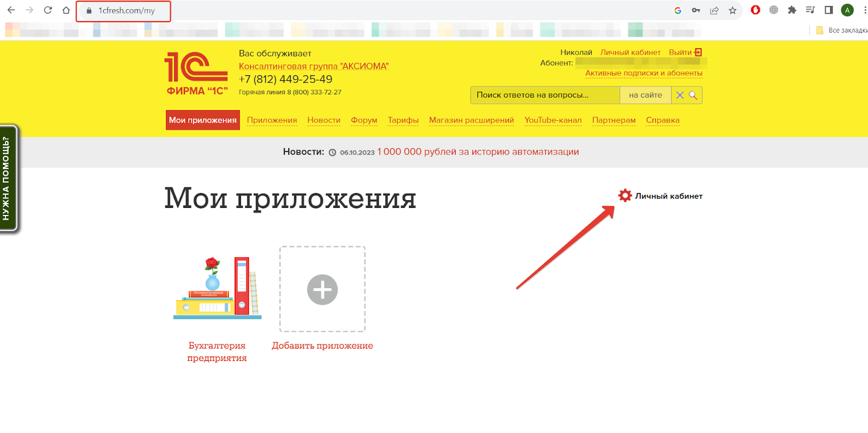Open the saved passwords key icon
The image size is (868, 433).
coord(696,10)
